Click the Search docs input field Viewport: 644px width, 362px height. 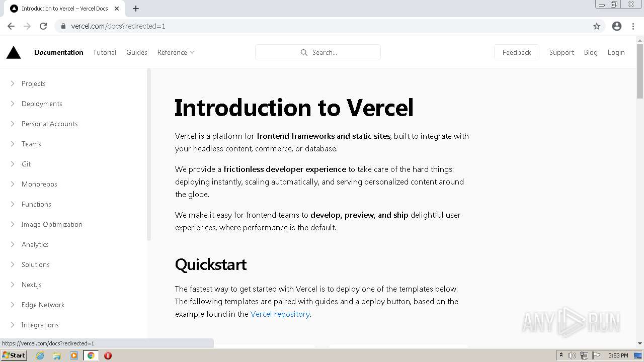point(318,52)
